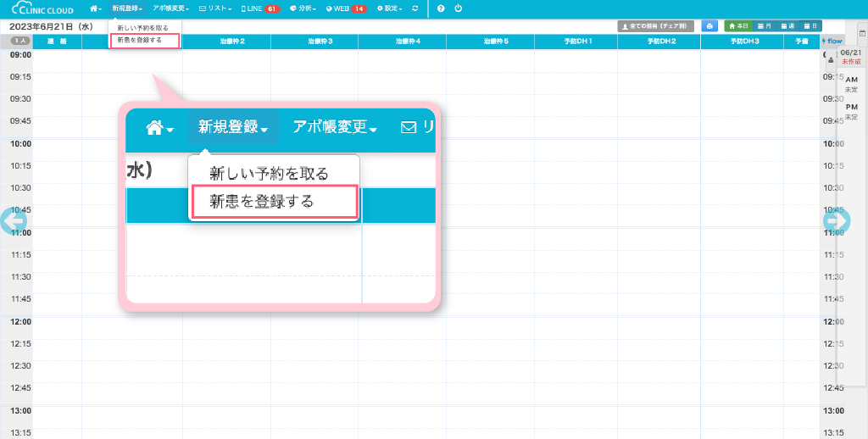Click the power logout icon
Image resolution: width=868 pixels, height=439 pixels.
[459, 8]
